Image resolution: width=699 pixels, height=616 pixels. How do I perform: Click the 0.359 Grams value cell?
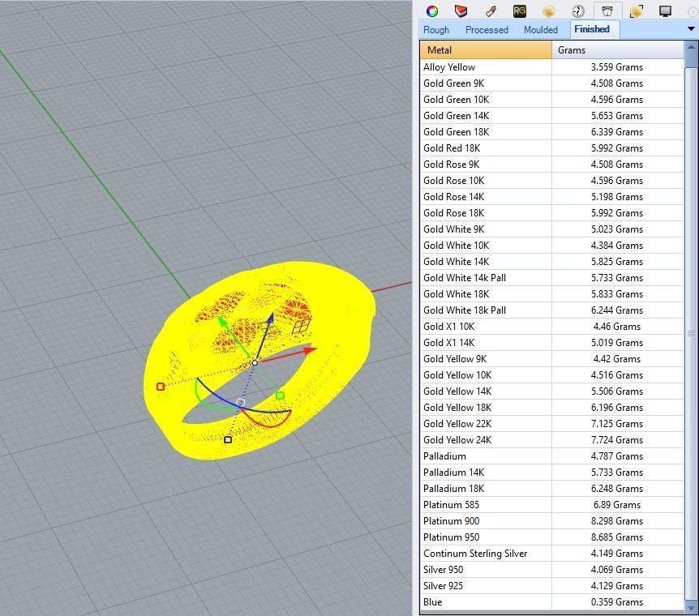coord(617,602)
